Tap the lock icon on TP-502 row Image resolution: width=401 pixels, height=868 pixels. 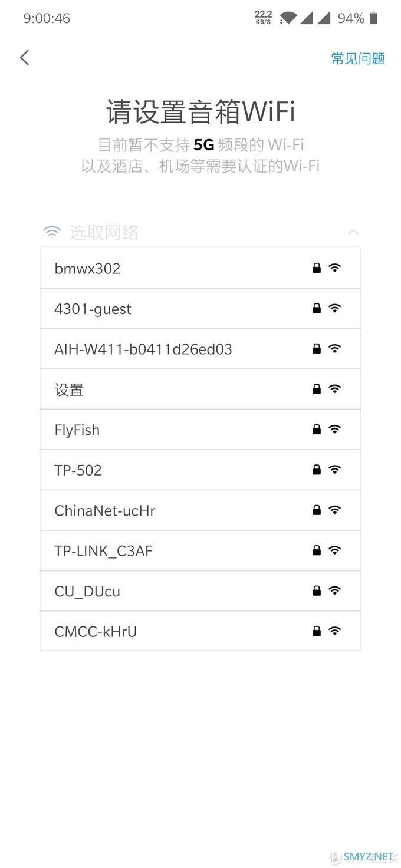click(317, 470)
